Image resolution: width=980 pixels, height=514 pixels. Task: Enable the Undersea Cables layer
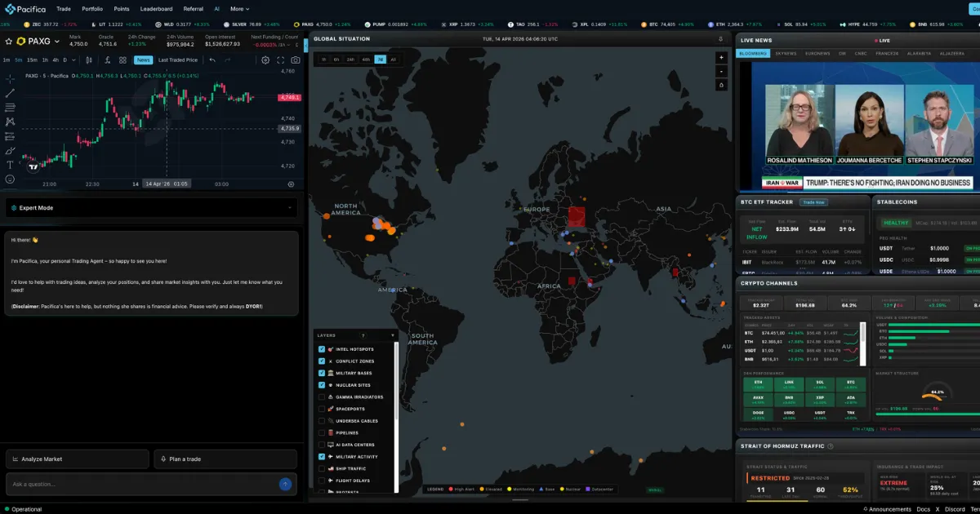click(x=322, y=421)
